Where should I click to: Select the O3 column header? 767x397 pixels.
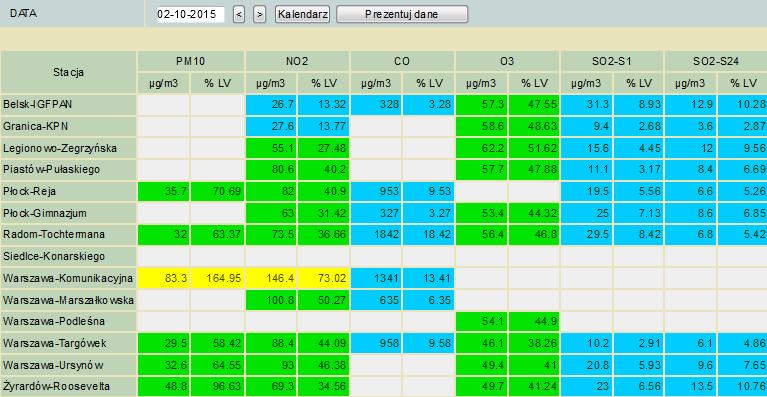(x=507, y=61)
